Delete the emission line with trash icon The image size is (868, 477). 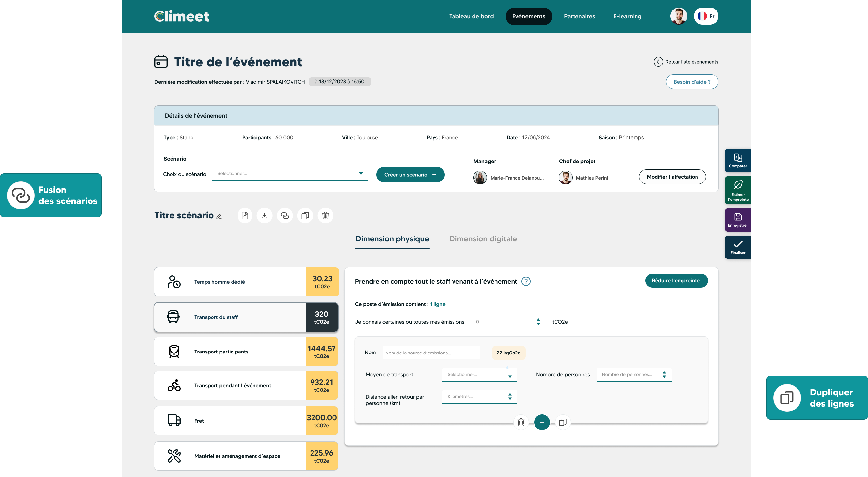coord(521,422)
